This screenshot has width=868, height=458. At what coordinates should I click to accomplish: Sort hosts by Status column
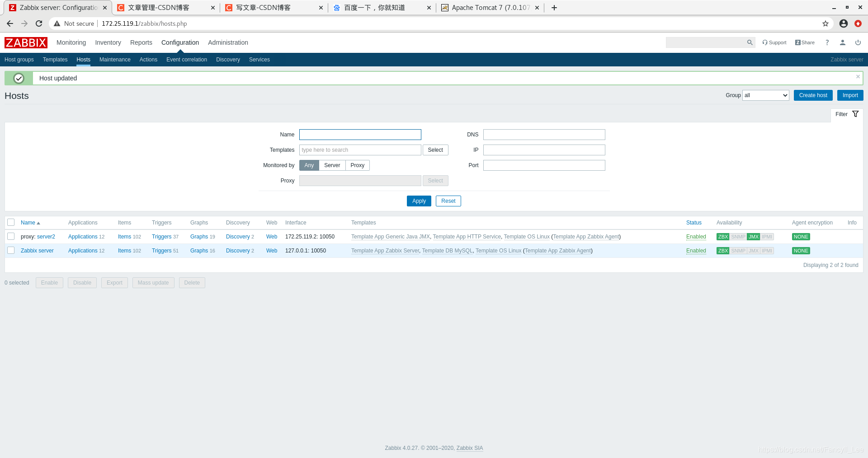coord(694,223)
